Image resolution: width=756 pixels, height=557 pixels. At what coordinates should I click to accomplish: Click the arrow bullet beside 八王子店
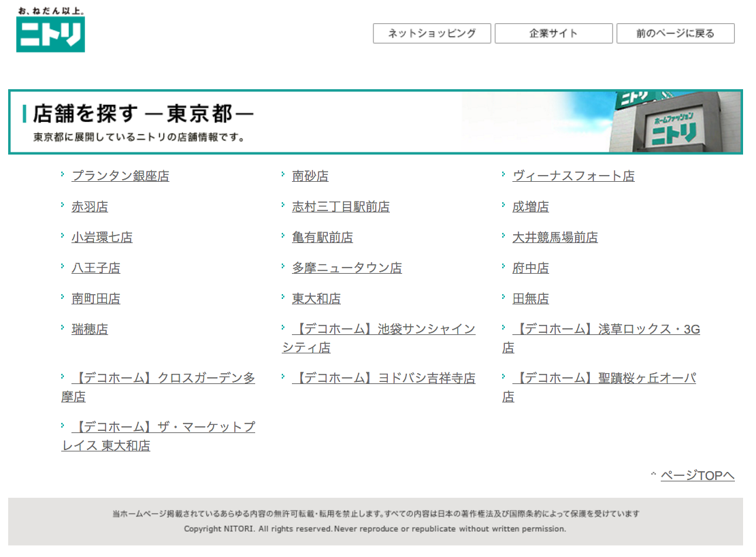pyautogui.click(x=63, y=266)
